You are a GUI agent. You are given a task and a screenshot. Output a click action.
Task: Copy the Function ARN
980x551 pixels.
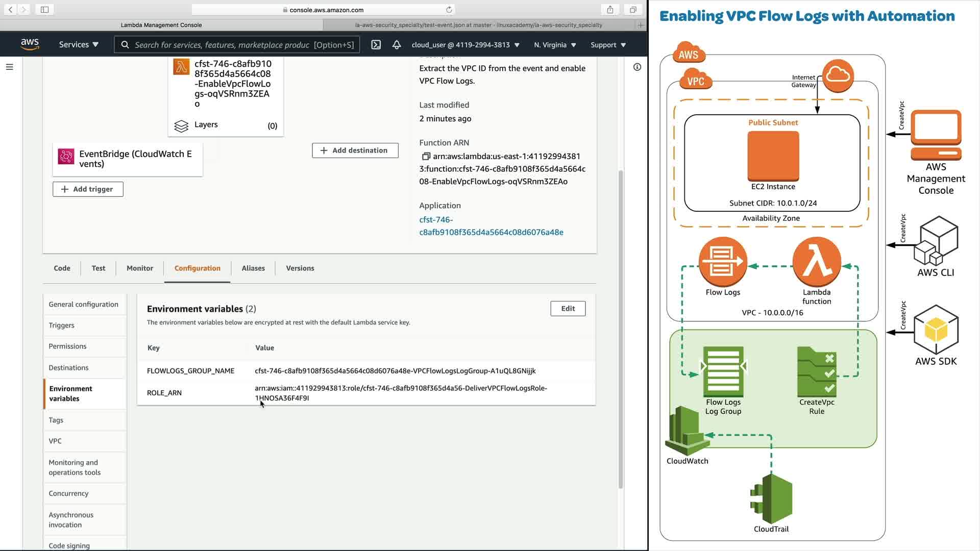click(x=426, y=156)
